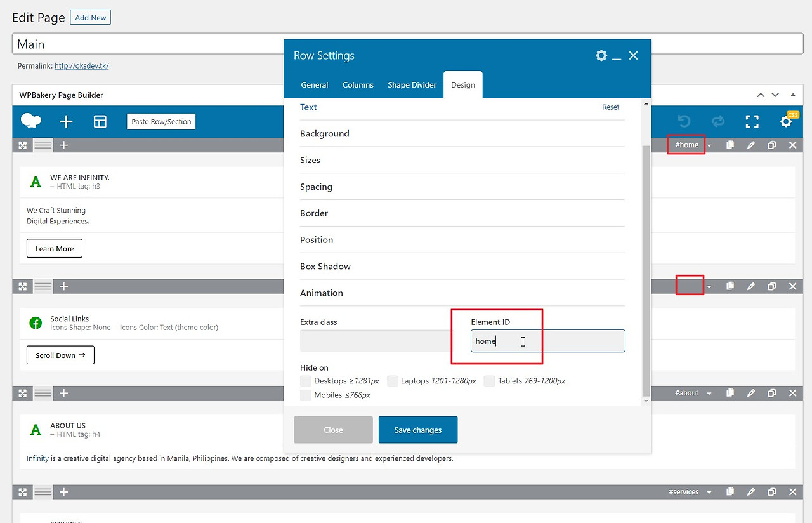Viewport: 812px width, 523px height.
Task: Enable Hide on Tablets checkbox
Action: (489, 381)
